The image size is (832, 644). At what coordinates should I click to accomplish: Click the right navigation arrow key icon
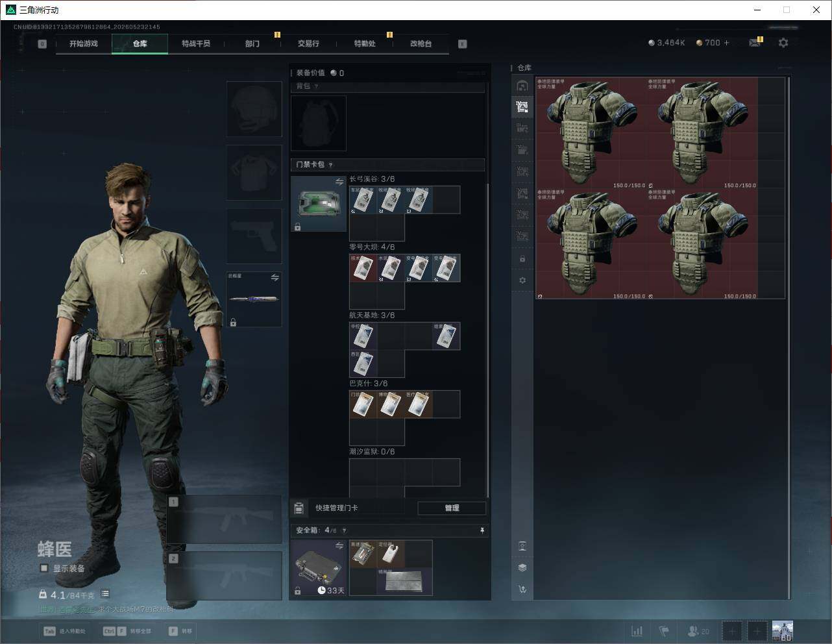coord(463,44)
